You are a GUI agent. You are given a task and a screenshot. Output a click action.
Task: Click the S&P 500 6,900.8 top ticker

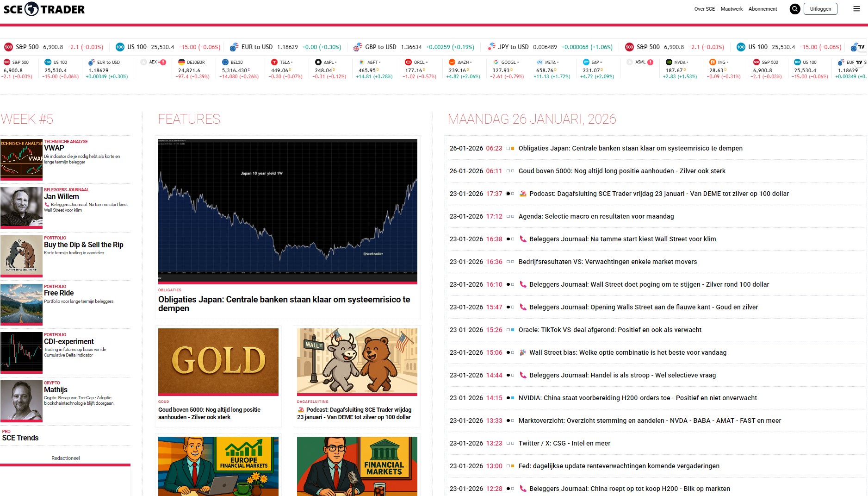54,47
